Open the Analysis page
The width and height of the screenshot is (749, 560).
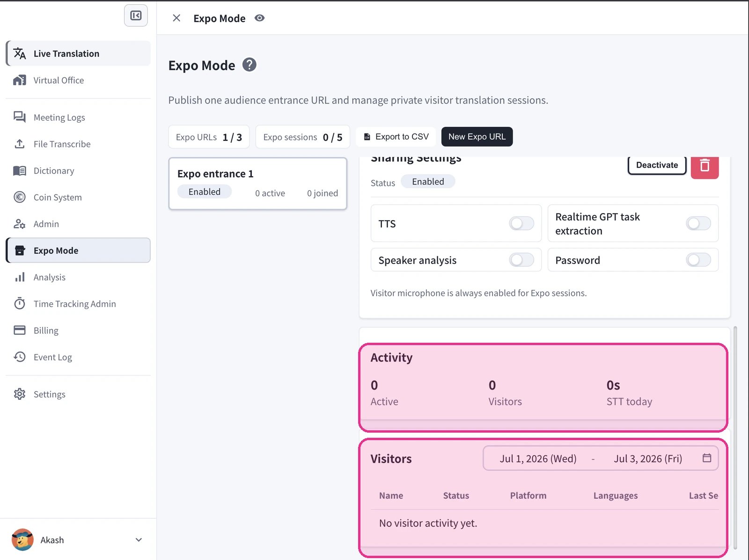point(78,277)
